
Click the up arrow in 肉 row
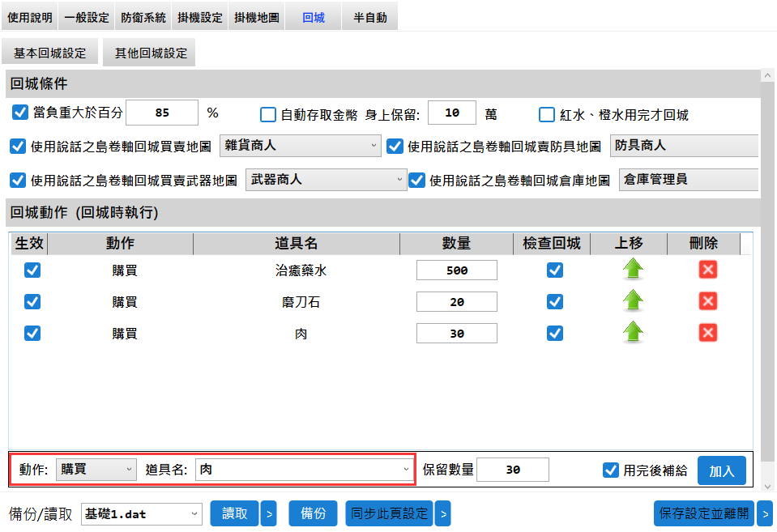click(633, 332)
